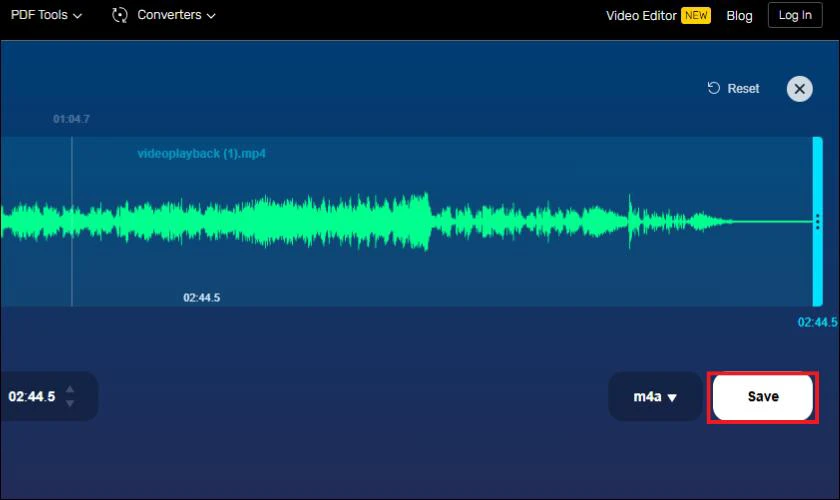
Task: Click the cyan right trim handle
Action: pos(818,221)
